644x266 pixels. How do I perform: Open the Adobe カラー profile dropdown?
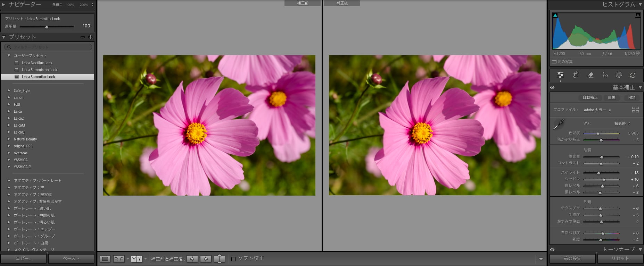pos(597,110)
